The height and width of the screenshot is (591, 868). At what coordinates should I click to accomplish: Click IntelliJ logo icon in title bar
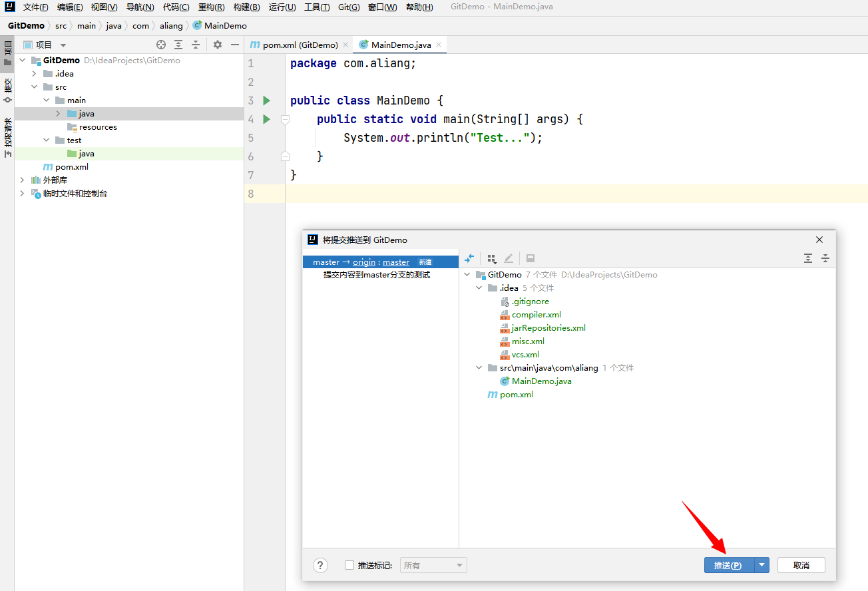[9, 7]
